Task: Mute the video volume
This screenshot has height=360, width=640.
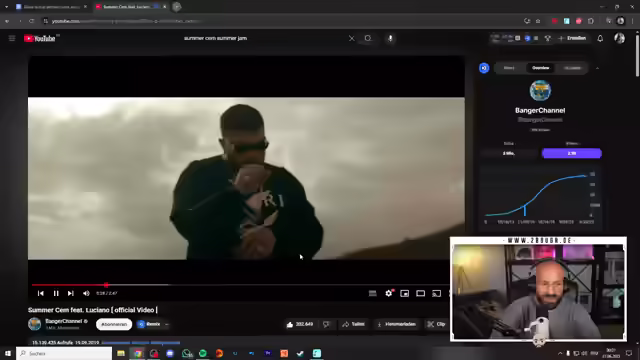Action: click(86, 293)
